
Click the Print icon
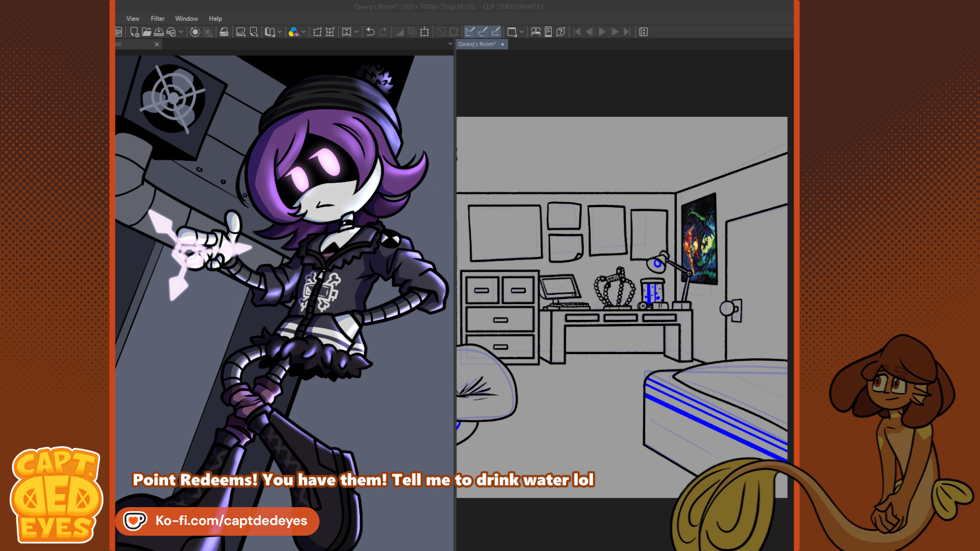pyautogui.click(x=224, y=32)
